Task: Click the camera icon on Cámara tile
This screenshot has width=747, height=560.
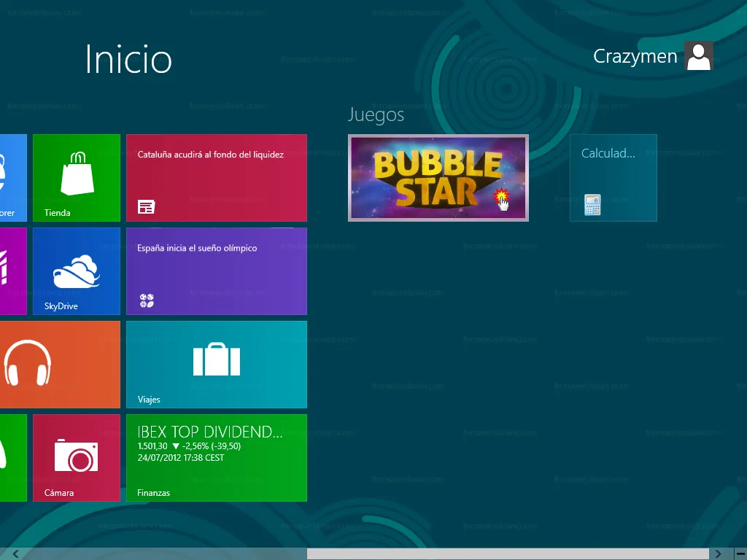Action: coord(76,455)
